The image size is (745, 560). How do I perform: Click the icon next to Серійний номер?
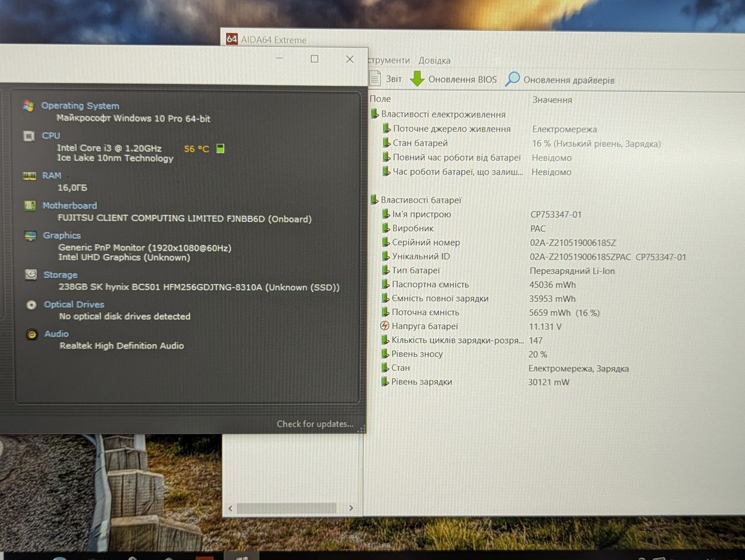click(385, 242)
